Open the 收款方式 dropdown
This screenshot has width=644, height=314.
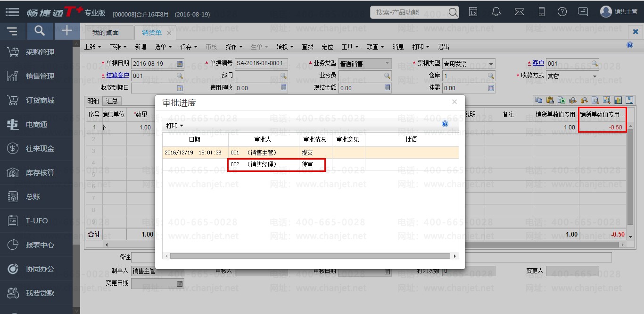pos(594,76)
